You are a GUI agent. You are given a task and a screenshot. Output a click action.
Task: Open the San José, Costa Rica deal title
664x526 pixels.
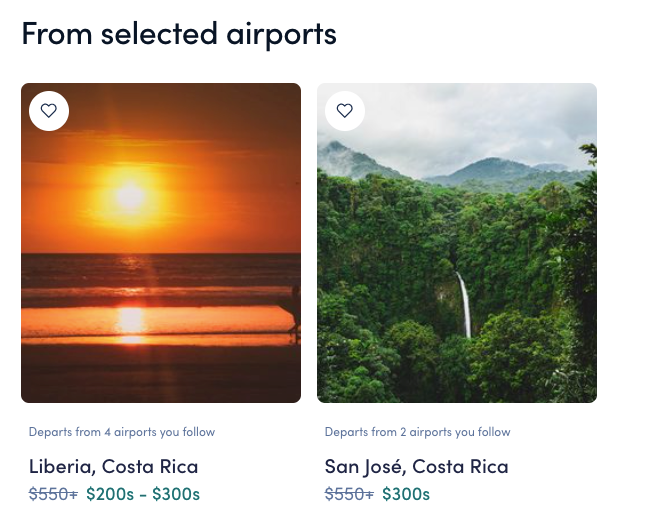click(x=416, y=466)
